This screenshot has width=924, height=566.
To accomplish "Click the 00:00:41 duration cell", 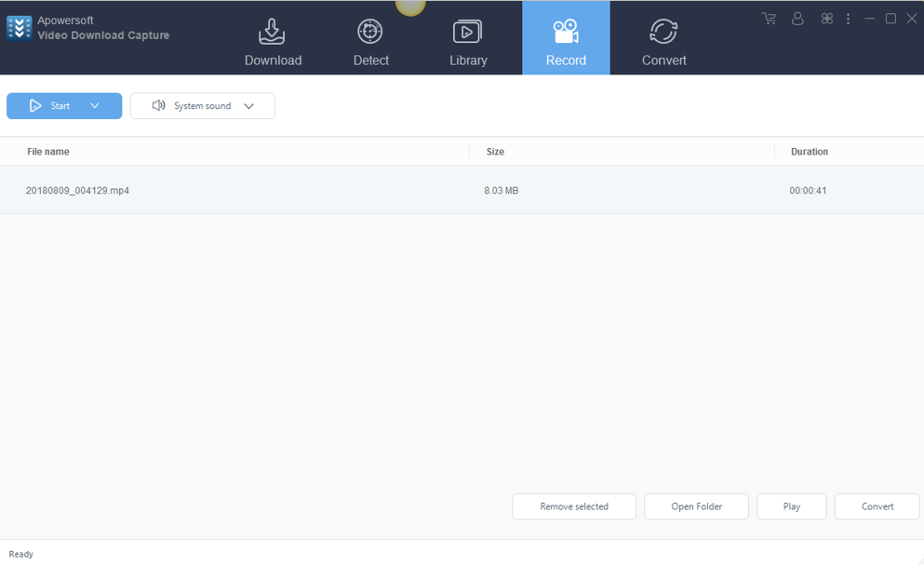I will (808, 191).
